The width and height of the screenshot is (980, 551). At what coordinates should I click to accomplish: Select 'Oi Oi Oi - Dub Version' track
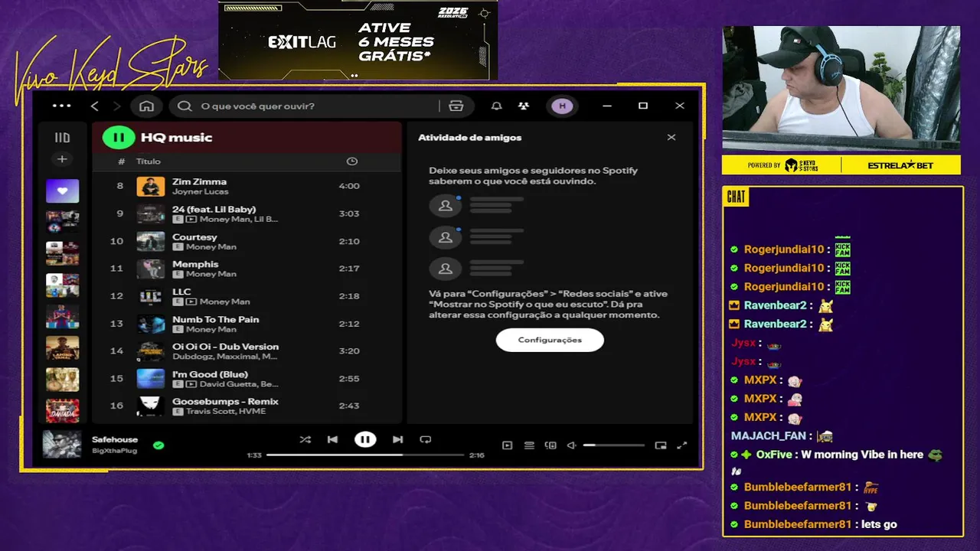(225, 347)
